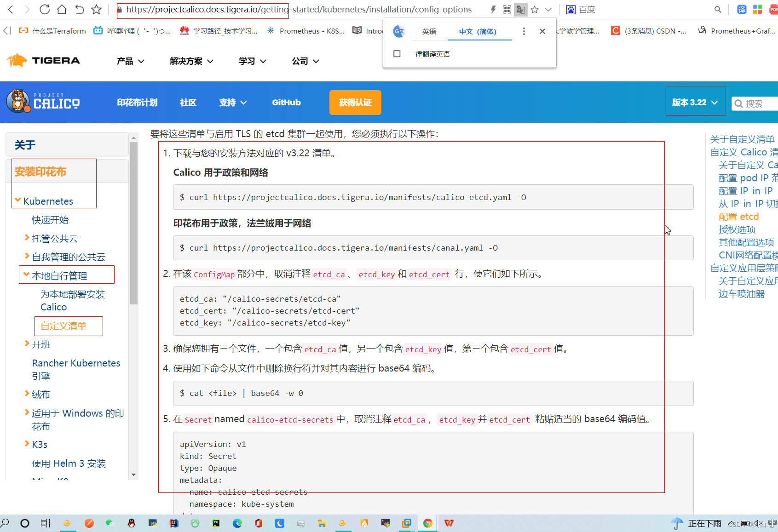Expand the 解决方案 dropdown menu

pyautogui.click(x=191, y=61)
